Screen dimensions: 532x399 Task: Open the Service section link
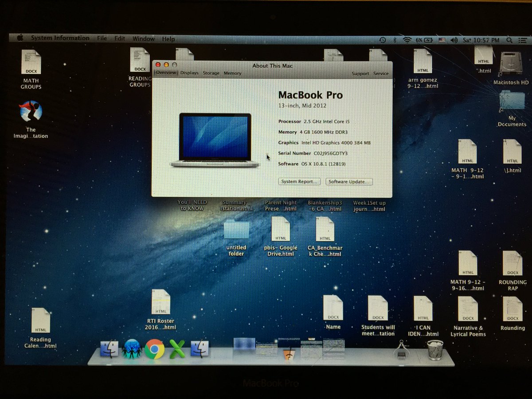tap(381, 74)
